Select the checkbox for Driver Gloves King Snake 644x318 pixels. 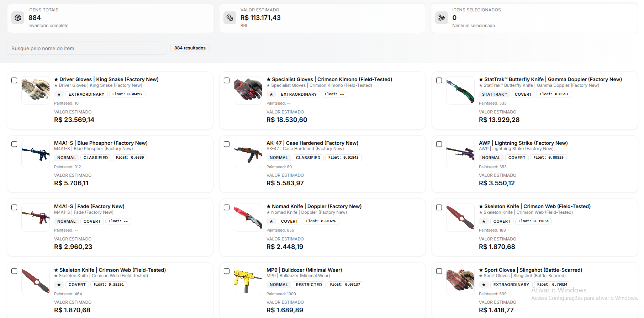[x=14, y=80]
